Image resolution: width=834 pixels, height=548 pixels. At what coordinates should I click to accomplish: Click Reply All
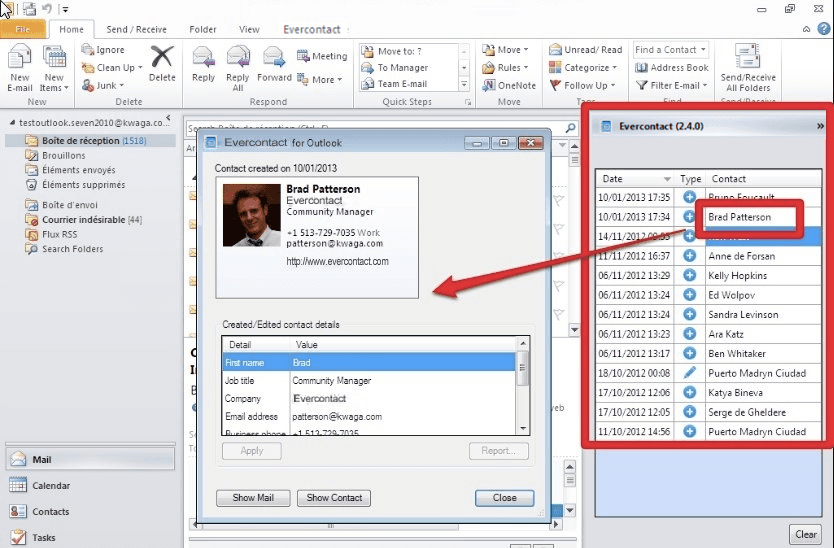point(237,68)
